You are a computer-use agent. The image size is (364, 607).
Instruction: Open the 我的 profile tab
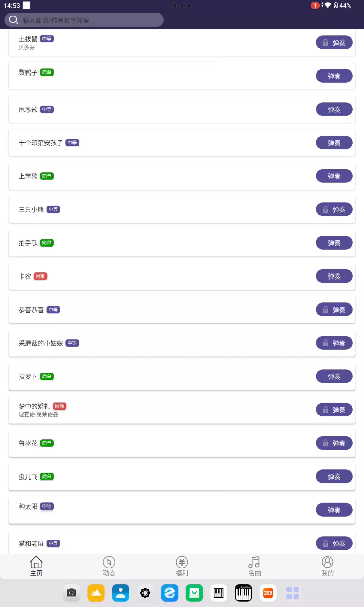(x=327, y=566)
